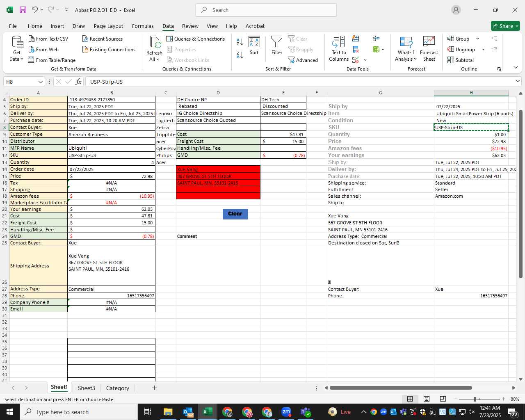525x420 pixels.
Task: Click Remove Duplicates icon
Action: tap(356, 49)
